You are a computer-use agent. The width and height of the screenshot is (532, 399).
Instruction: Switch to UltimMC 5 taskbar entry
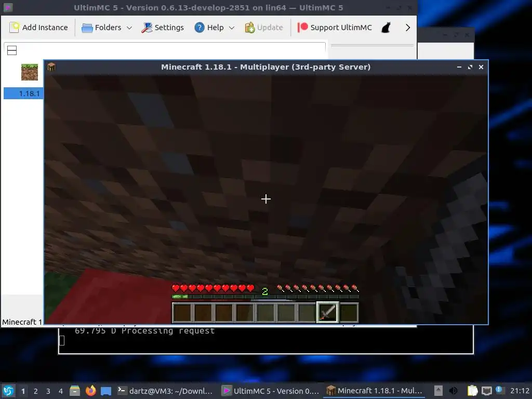pyautogui.click(x=270, y=391)
